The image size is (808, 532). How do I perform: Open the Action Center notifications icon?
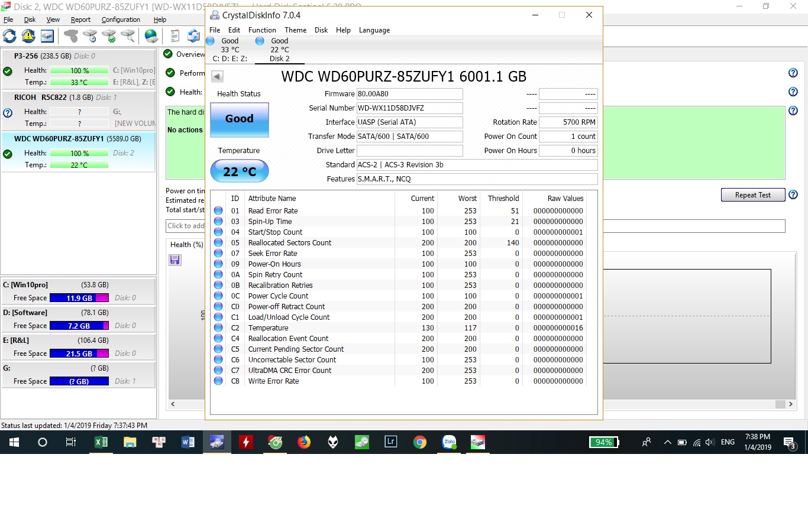[789, 442]
